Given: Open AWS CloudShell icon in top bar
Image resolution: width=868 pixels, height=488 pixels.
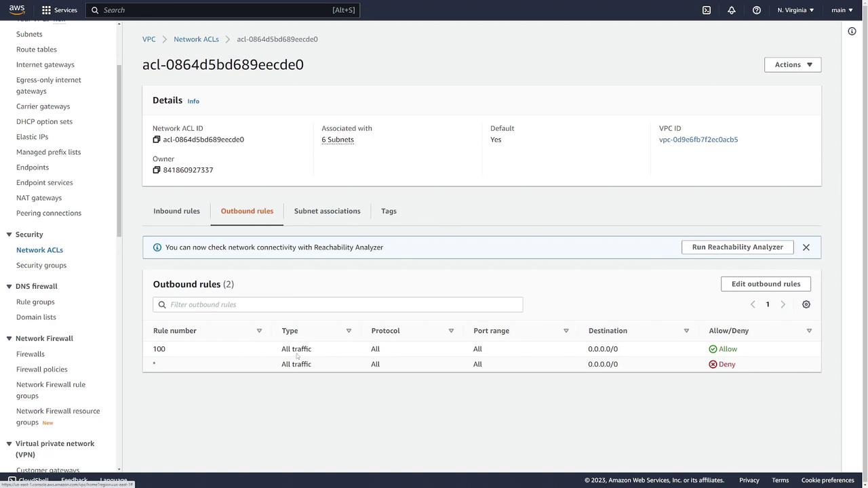Looking at the screenshot, I should pos(707,10).
